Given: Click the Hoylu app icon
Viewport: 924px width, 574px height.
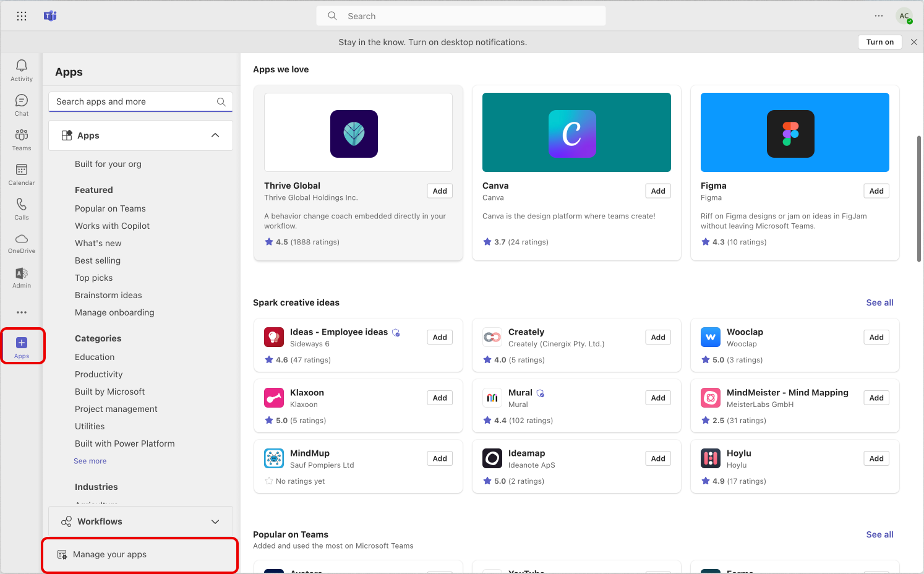Looking at the screenshot, I should pyautogui.click(x=711, y=458).
